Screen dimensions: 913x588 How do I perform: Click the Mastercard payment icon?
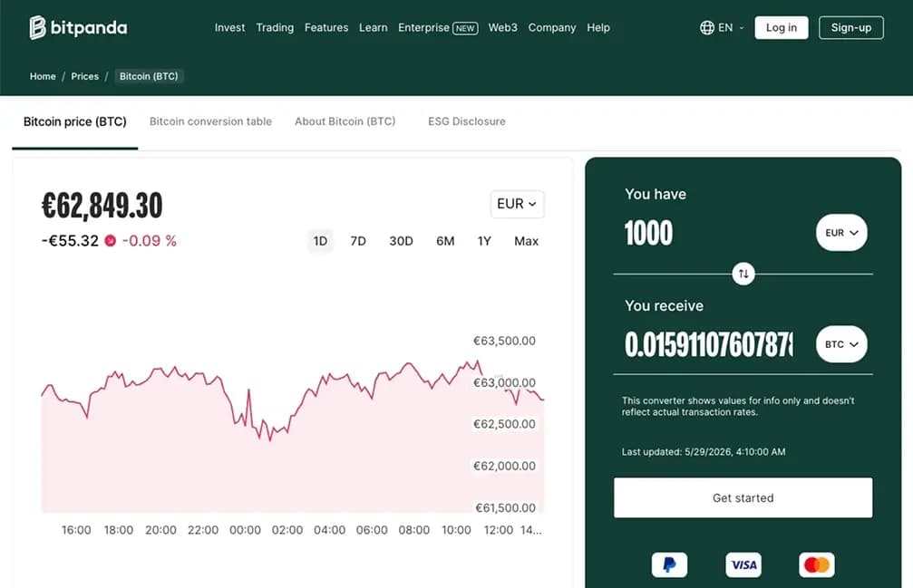(x=817, y=564)
